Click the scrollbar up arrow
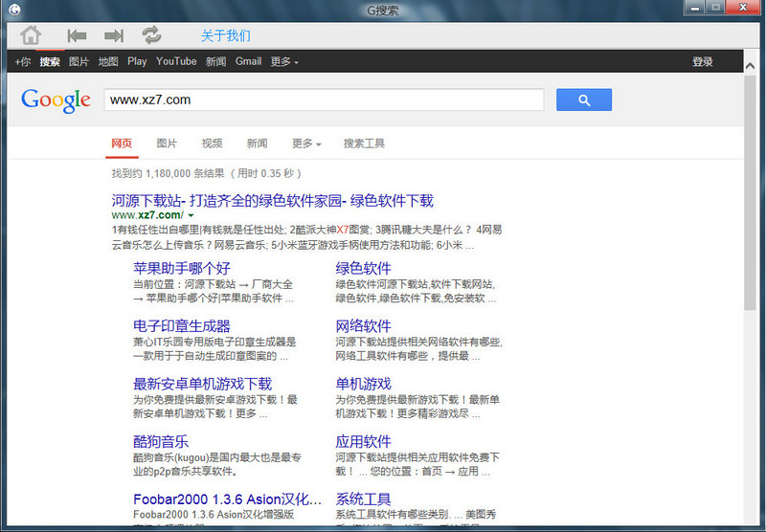This screenshot has height=532, width=766. click(750, 66)
